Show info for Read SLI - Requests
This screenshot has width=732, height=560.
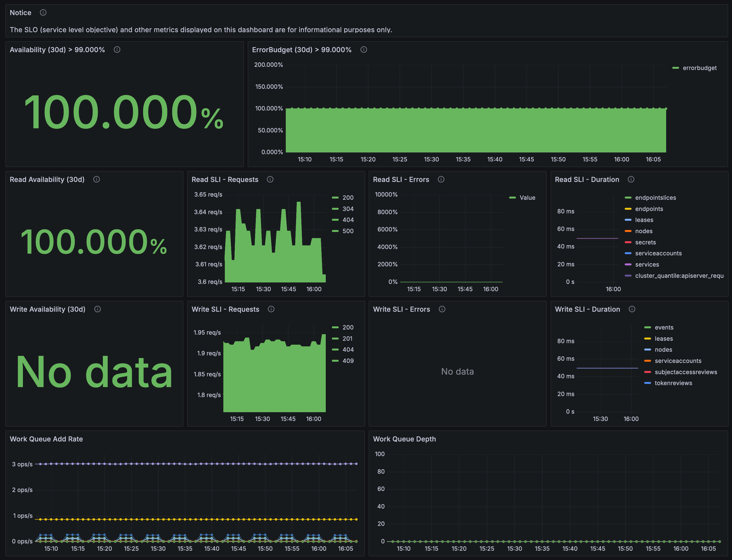270,179
